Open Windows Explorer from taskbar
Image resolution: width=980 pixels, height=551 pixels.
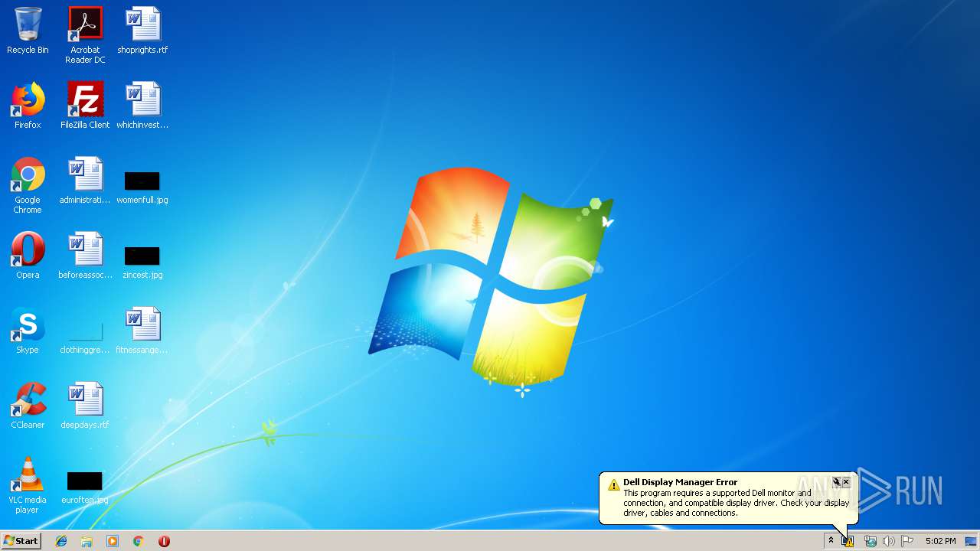pyautogui.click(x=87, y=541)
